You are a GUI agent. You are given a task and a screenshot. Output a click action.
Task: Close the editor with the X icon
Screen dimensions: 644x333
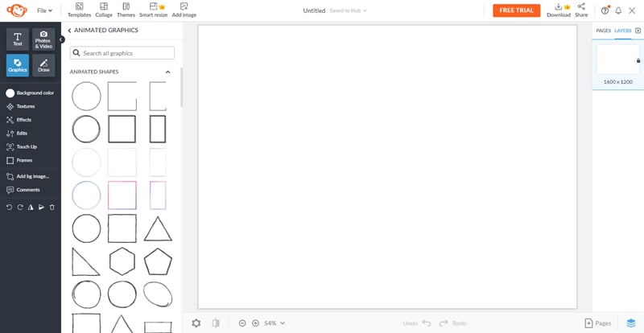[x=632, y=10]
